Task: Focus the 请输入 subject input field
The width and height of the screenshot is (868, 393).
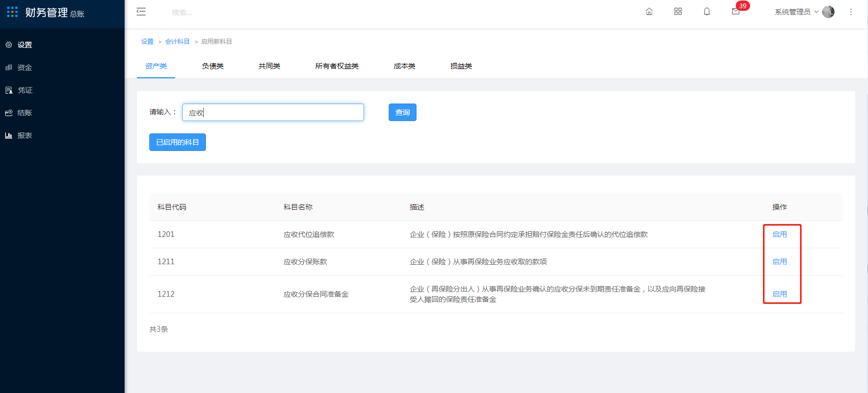Action: (x=273, y=112)
